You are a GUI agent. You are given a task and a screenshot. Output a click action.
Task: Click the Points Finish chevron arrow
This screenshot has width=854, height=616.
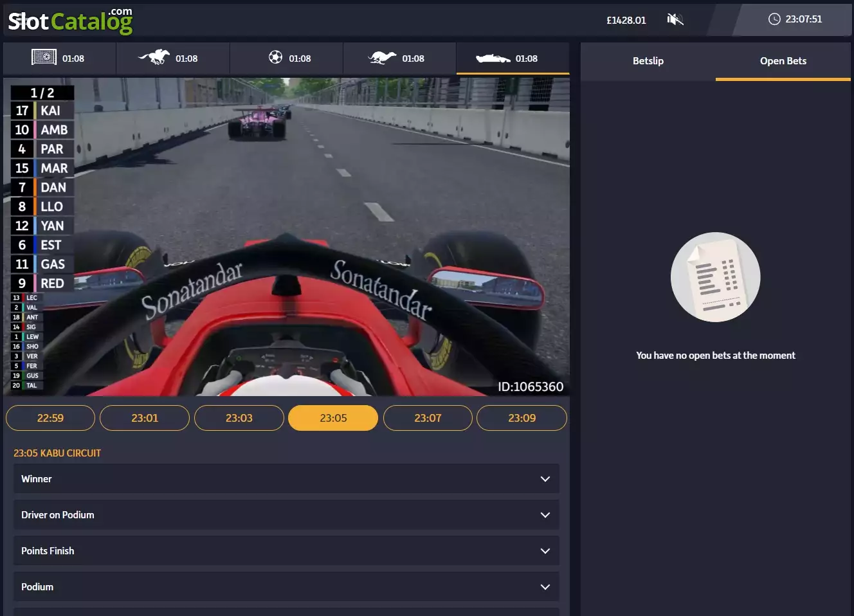(545, 551)
